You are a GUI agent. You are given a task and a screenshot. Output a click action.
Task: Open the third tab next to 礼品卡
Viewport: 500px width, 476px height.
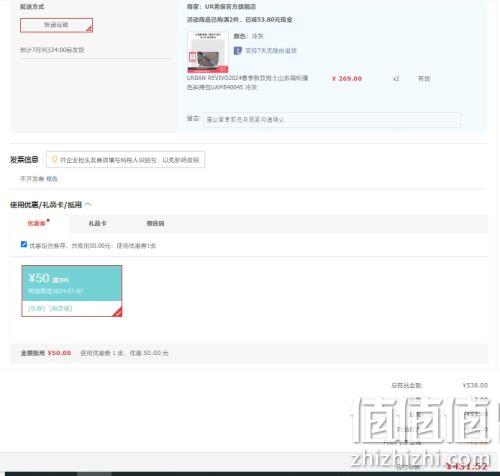point(155,223)
